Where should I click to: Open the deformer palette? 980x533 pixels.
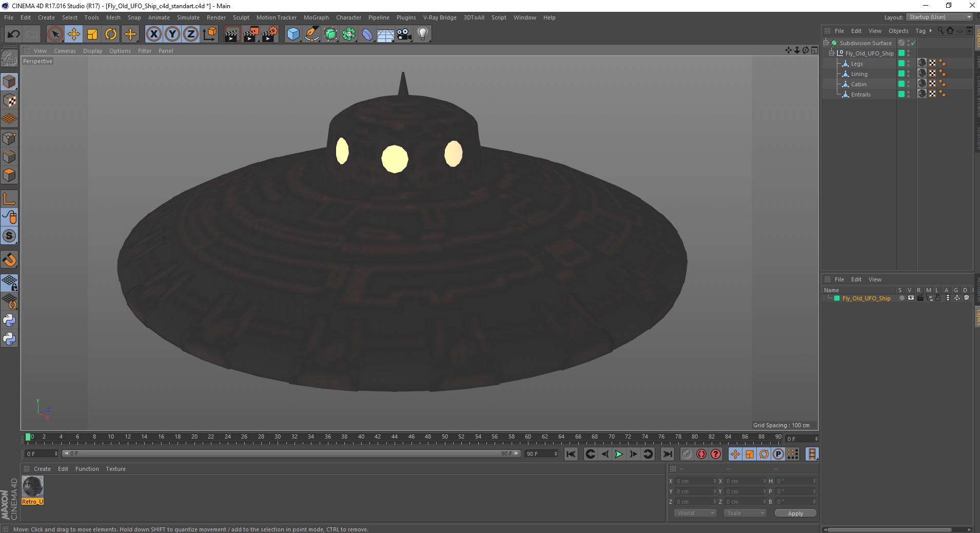pos(367,34)
